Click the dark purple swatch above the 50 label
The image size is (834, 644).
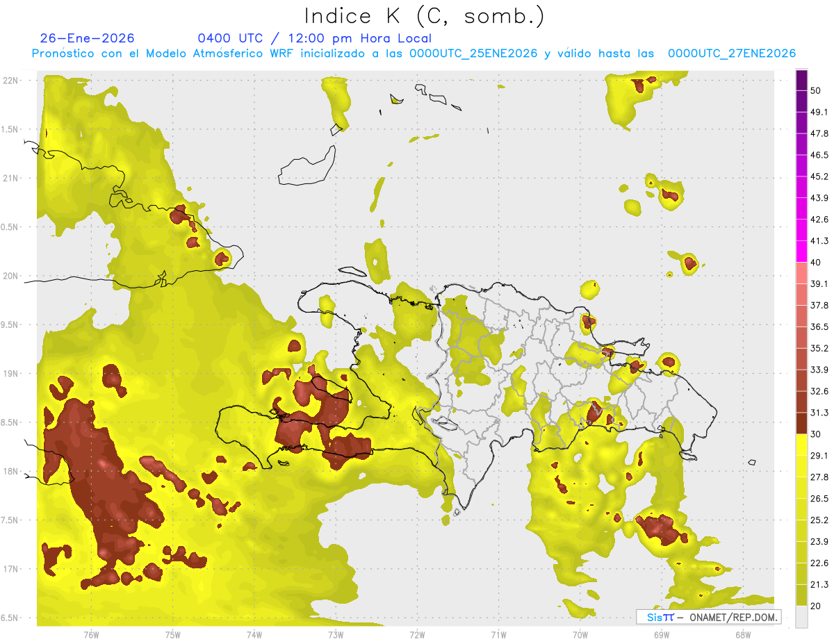click(x=801, y=81)
